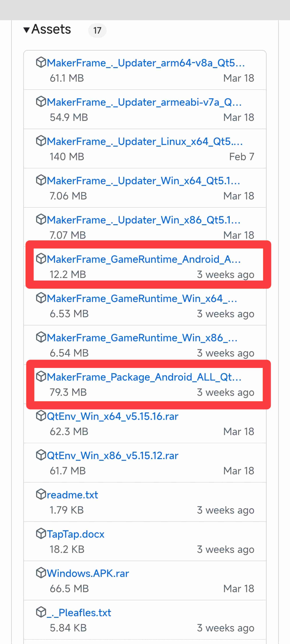Click the Assets heading text
Screen dimensions: 290x644
(51, 29)
